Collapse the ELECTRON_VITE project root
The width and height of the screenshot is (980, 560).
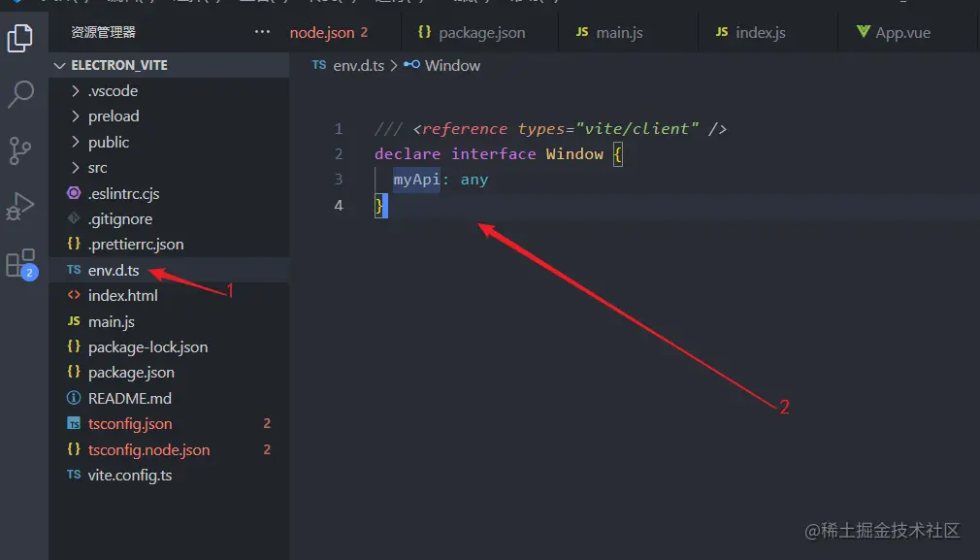[x=169, y=65]
